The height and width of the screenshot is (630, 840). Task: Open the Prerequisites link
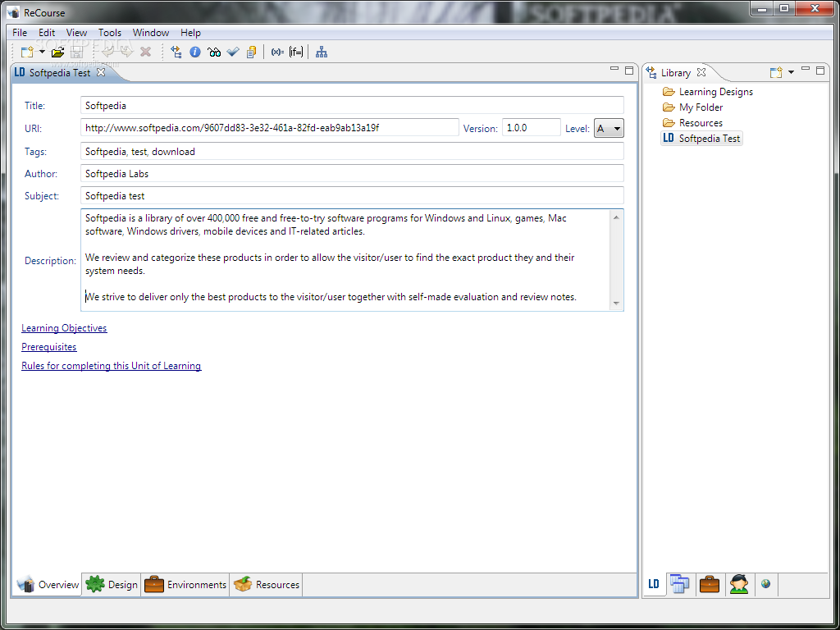pyautogui.click(x=48, y=347)
